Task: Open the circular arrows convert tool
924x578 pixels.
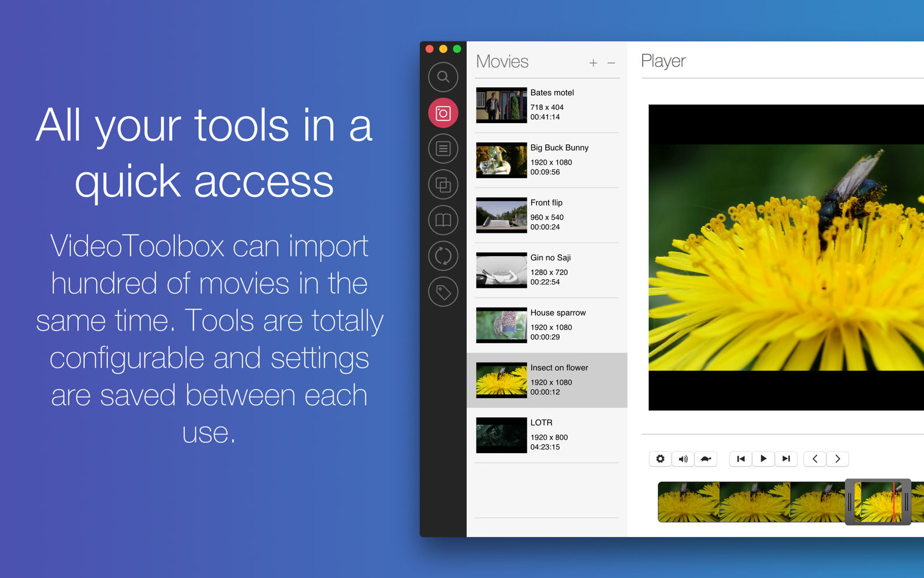Action: pyautogui.click(x=443, y=256)
